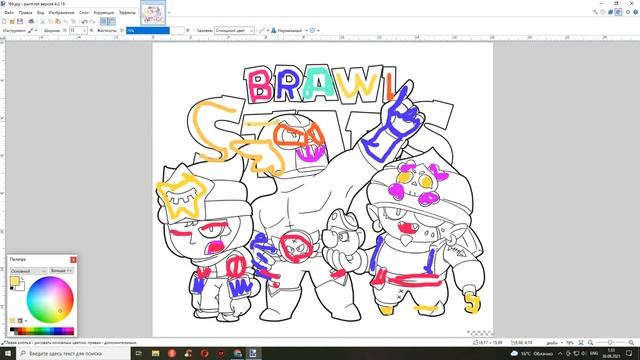Image resolution: width=640 pixels, height=360 pixels.
Task: Open the blend mode dropdown
Action: click(x=289, y=31)
